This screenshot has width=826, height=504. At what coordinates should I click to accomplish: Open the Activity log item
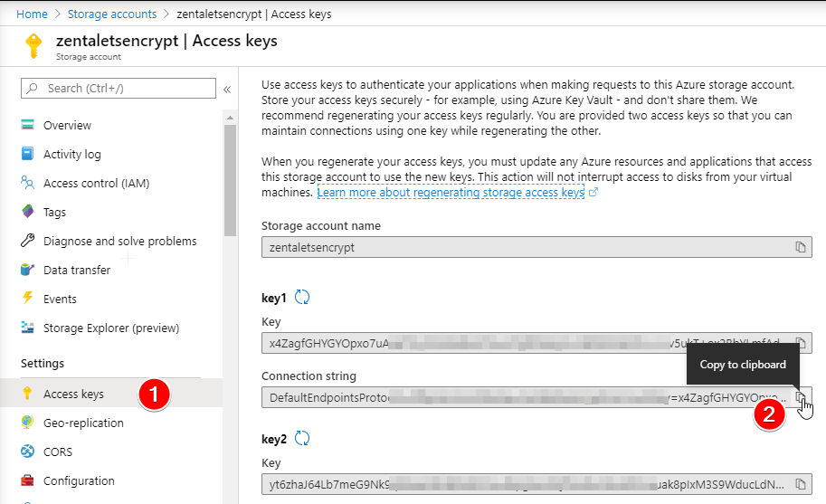(x=71, y=155)
